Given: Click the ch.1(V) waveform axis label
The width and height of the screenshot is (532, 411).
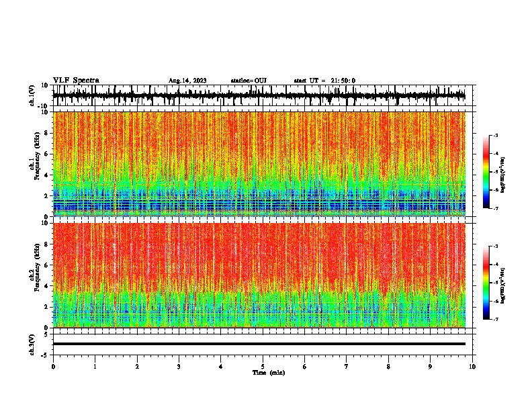Looking at the screenshot, I should pyautogui.click(x=32, y=95).
